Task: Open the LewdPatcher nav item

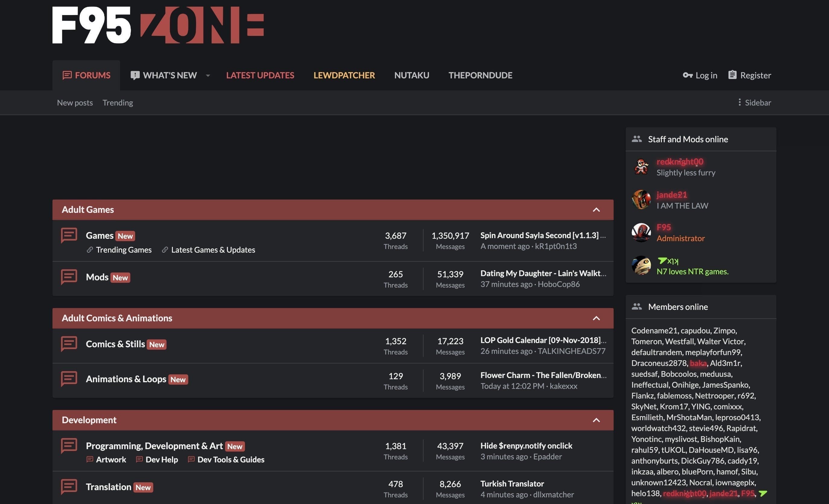Action: (x=344, y=75)
